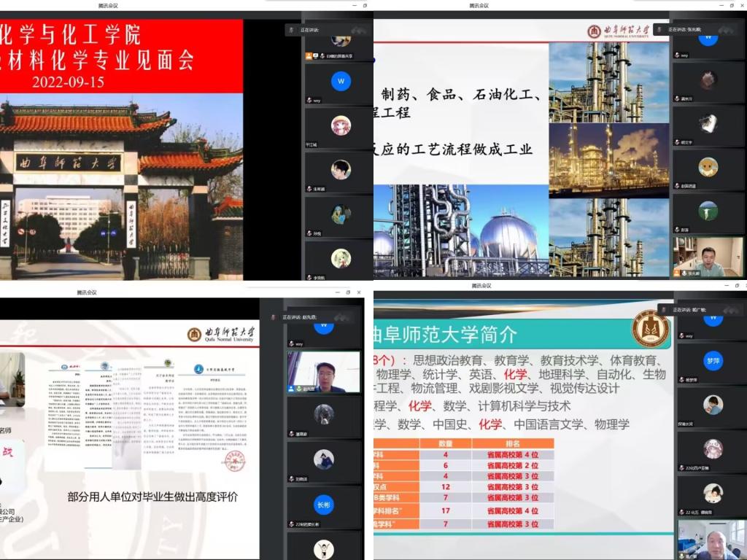Toggle mic icon on top-left wsy tile
This screenshot has width=747, height=560.
coord(309,100)
